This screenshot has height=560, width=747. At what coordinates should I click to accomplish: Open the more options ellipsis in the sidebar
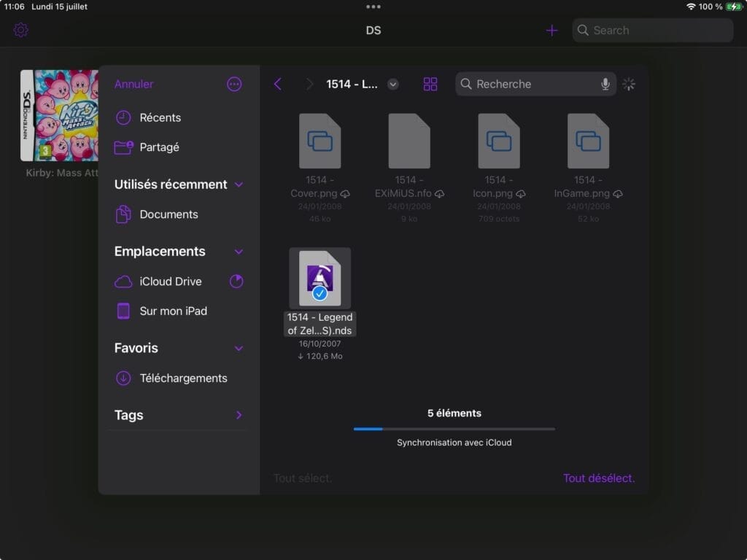click(x=234, y=84)
